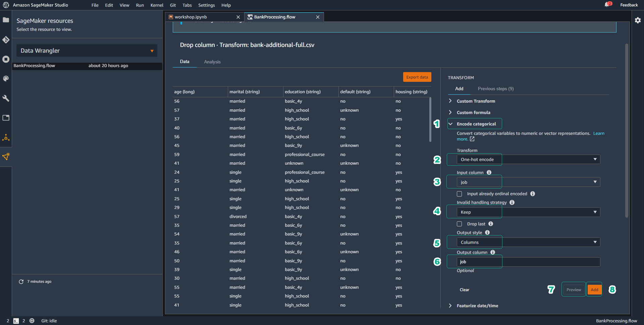Screen dimensions: 644x325
Task: Click the orange Add button
Action: (x=594, y=290)
